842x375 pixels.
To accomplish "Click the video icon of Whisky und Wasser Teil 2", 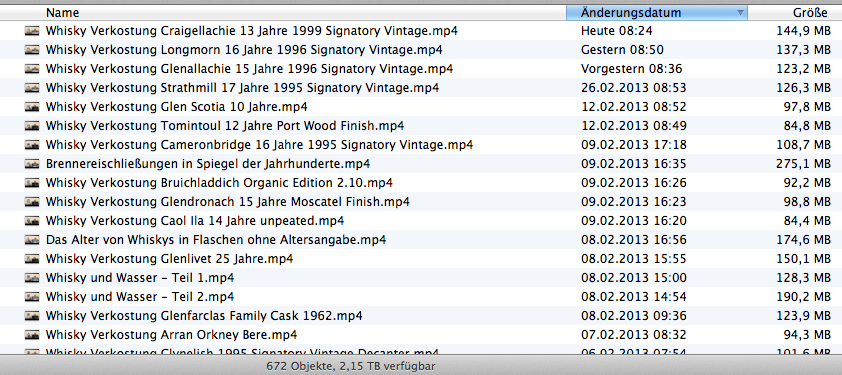I will [32, 297].
